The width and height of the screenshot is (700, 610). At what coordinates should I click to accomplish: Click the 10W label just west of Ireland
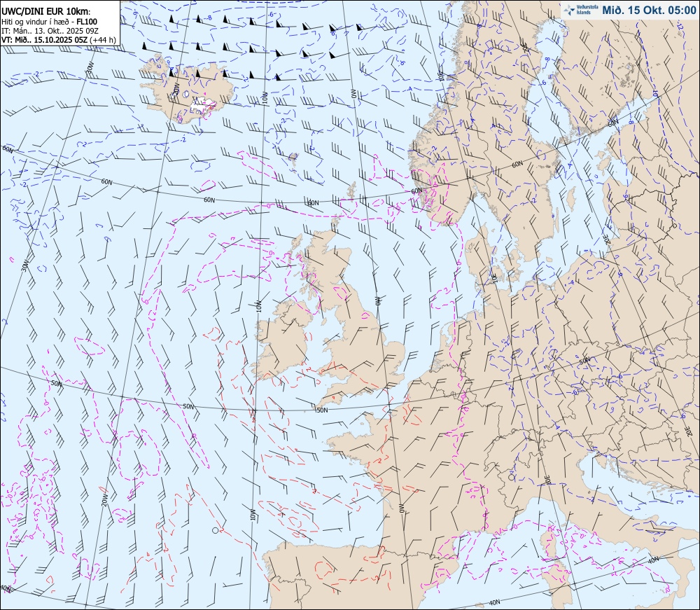pos(258,306)
